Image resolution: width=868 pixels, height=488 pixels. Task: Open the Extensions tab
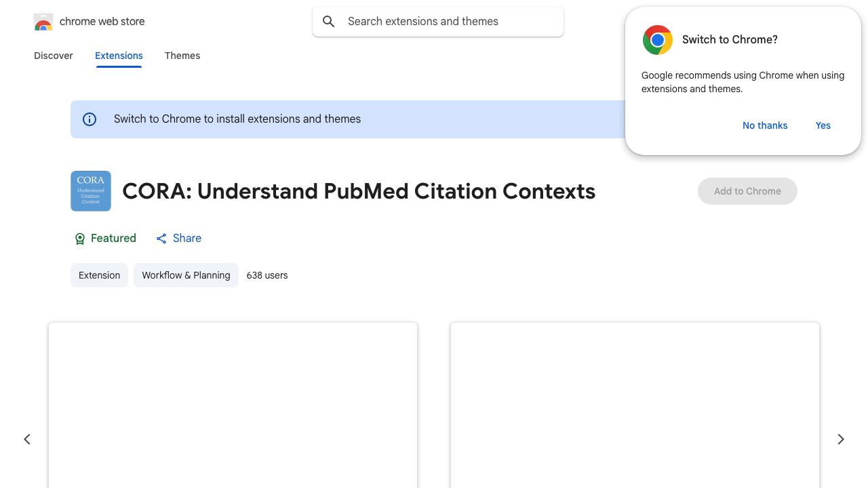point(119,56)
